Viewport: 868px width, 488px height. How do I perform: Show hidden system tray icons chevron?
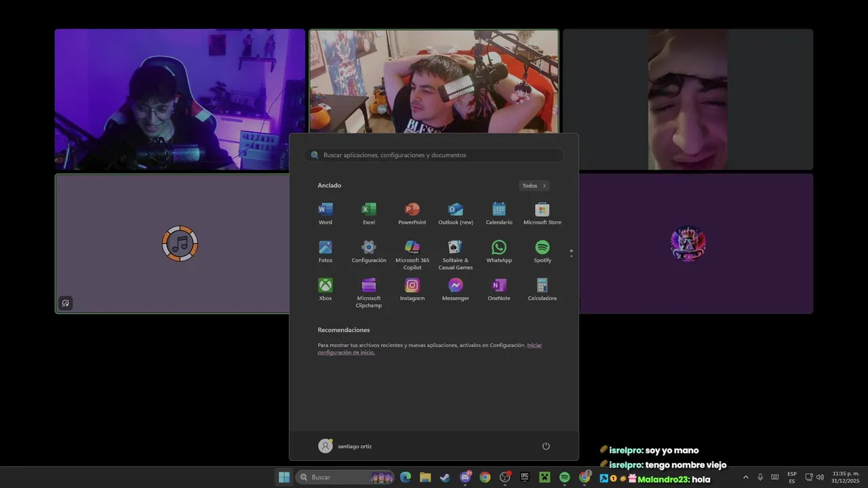746,477
